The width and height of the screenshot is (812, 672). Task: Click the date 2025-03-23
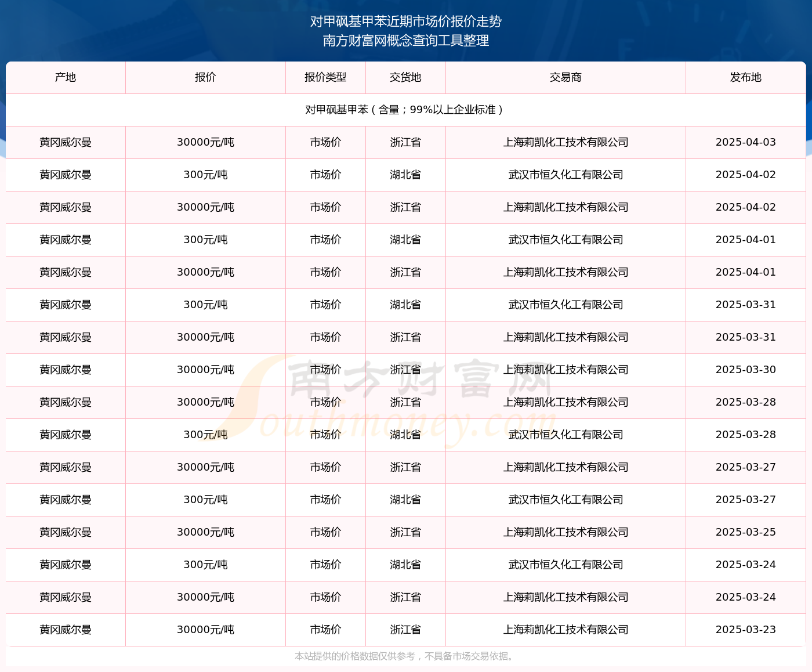[746, 630]
